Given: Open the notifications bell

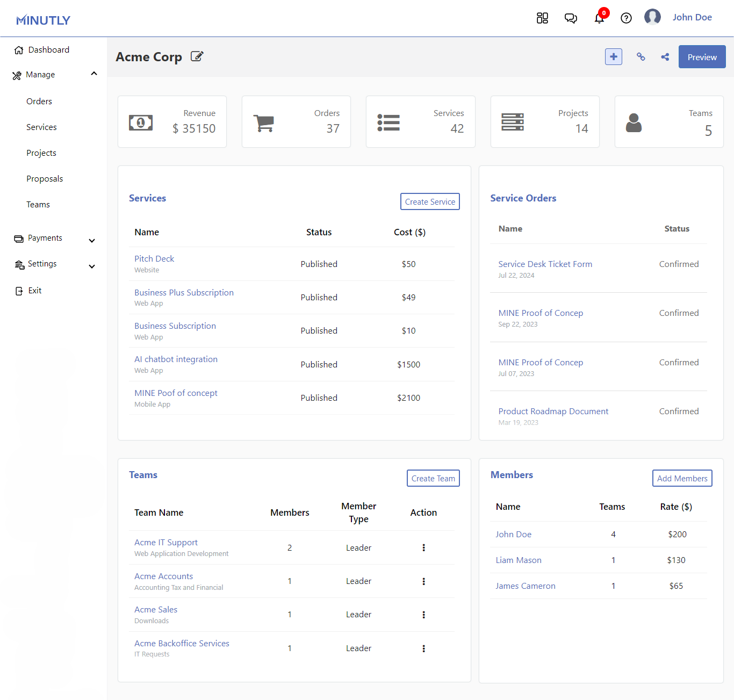Looking at the screenshot, I should [599, 18].
